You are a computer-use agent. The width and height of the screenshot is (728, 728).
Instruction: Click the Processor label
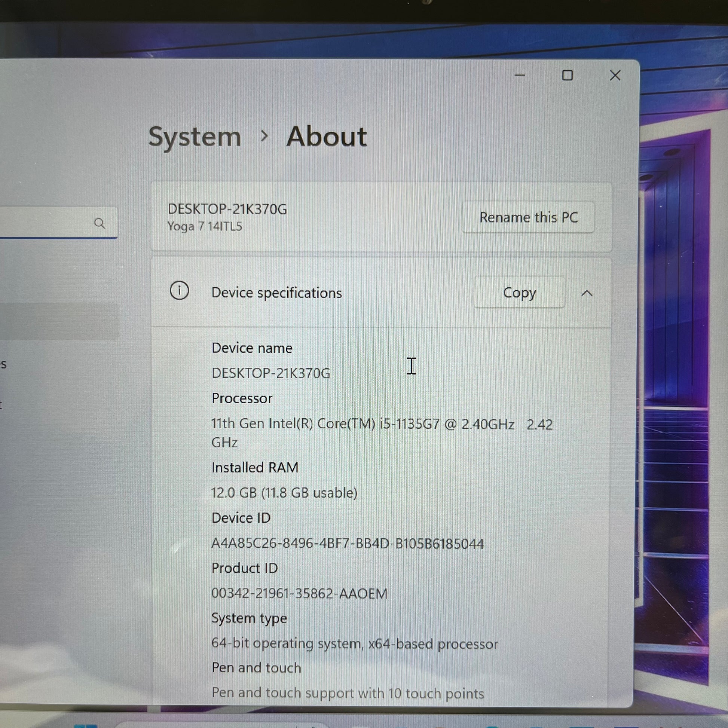click(242, 399)
